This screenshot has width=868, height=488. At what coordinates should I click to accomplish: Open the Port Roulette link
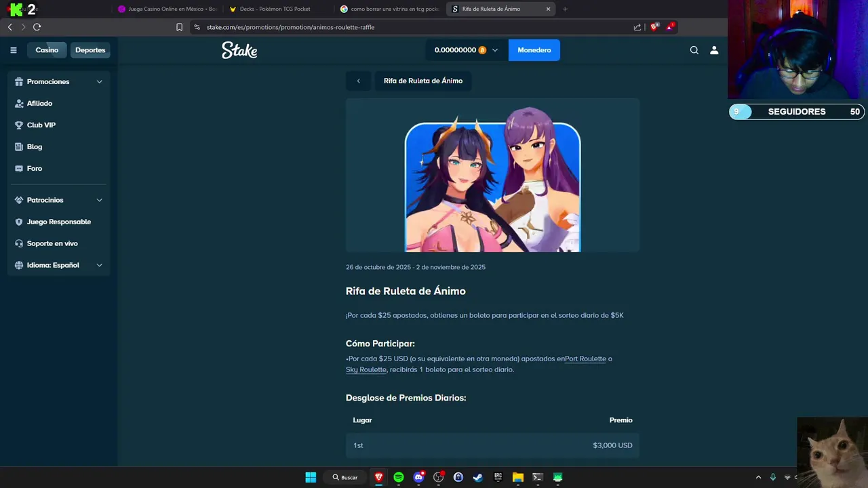coord(585,359)
